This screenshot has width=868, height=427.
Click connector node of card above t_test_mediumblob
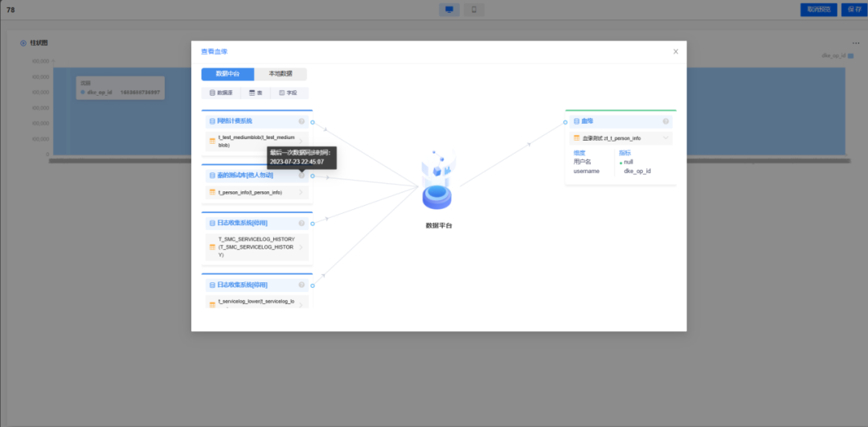(x=313, y=122)
